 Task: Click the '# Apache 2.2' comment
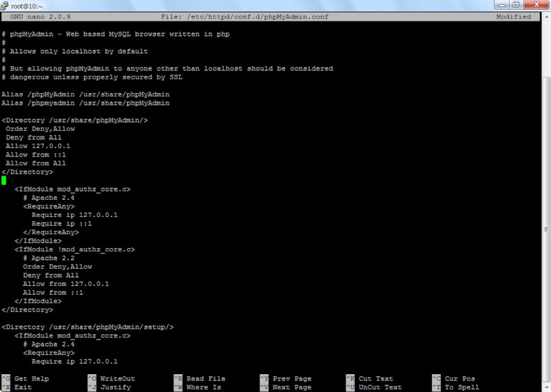[x=49, y=258]
